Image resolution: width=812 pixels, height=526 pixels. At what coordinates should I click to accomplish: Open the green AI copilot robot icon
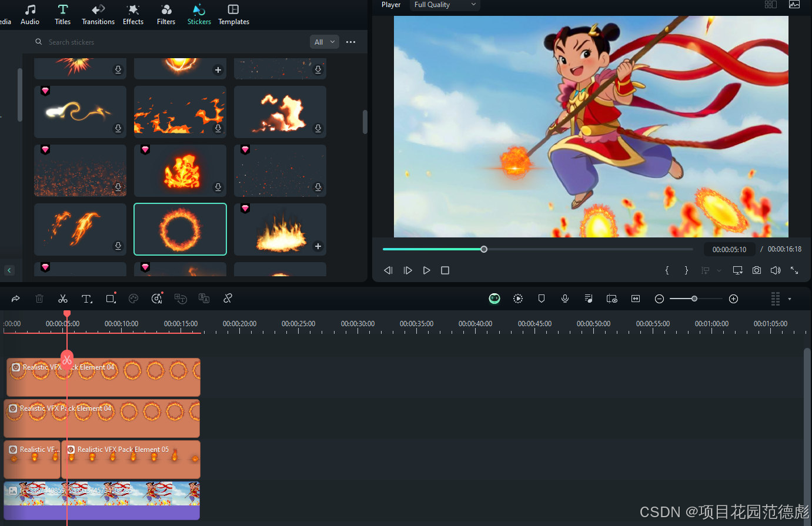[494, 299]
